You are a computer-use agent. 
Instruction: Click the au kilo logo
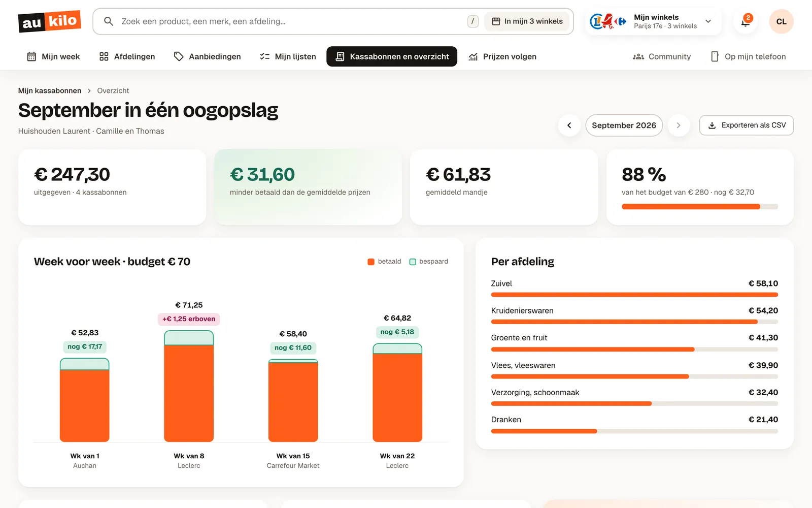click(50, 21)
